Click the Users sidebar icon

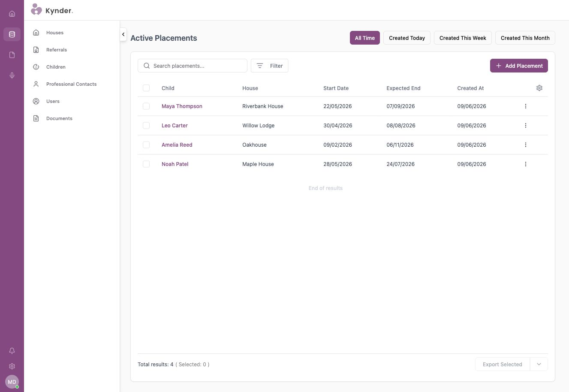[36, 101]
